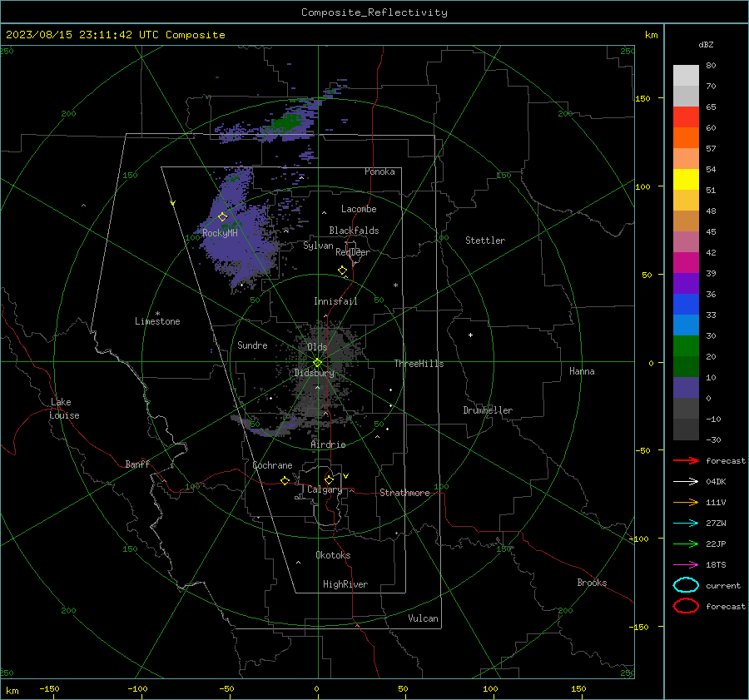The height and width of the screenshot is (700, 749).
Task: Pick the yellow dBZ color swatch
Action: coord(686,179)
